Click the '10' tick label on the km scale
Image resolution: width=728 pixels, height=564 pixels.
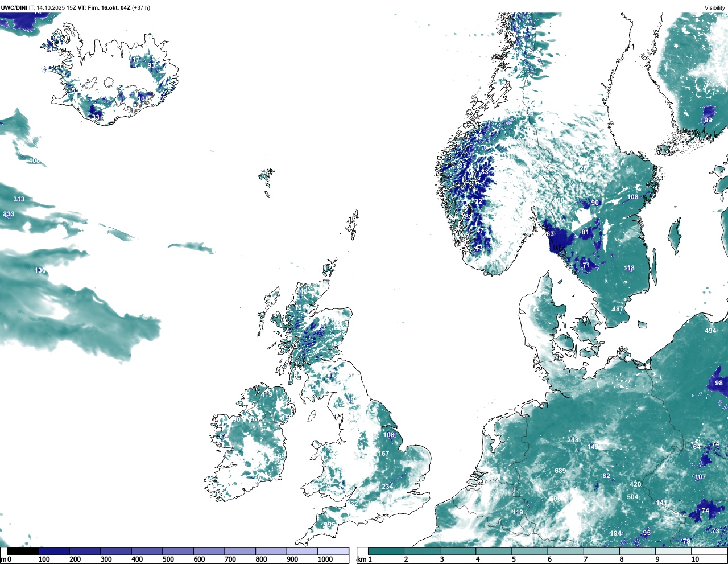pos(695,559)
